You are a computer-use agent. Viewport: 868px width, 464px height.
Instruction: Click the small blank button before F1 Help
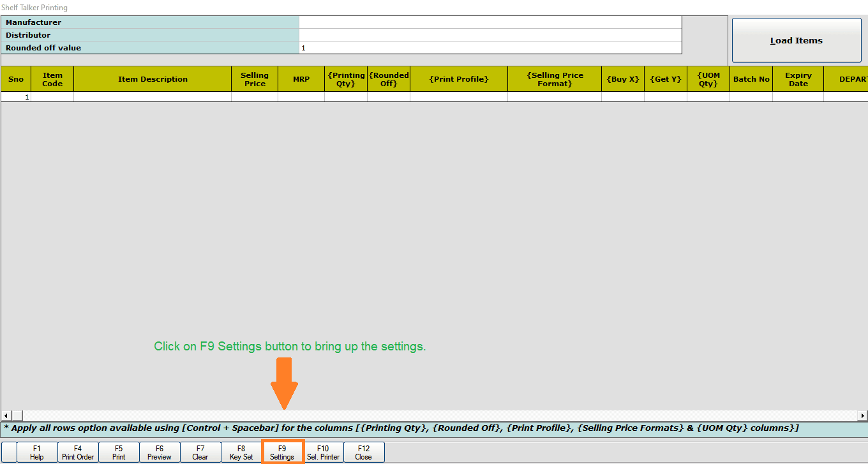9,453
